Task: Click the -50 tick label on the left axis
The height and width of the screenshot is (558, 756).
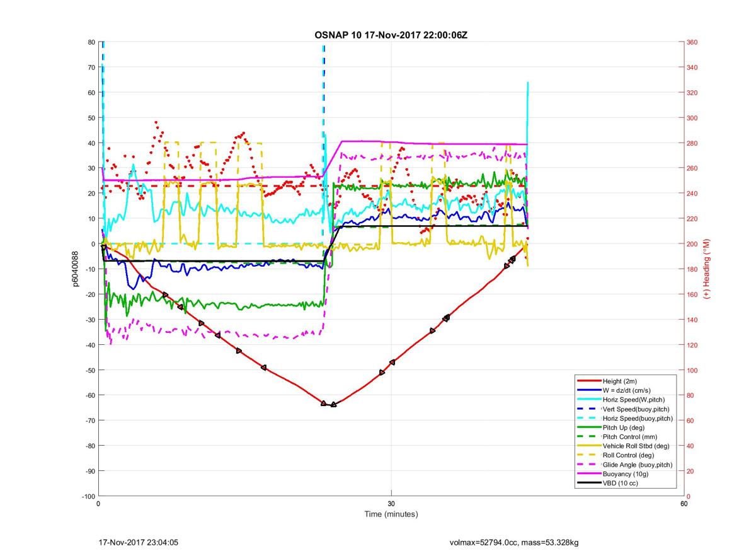Action: click(90, 370)
